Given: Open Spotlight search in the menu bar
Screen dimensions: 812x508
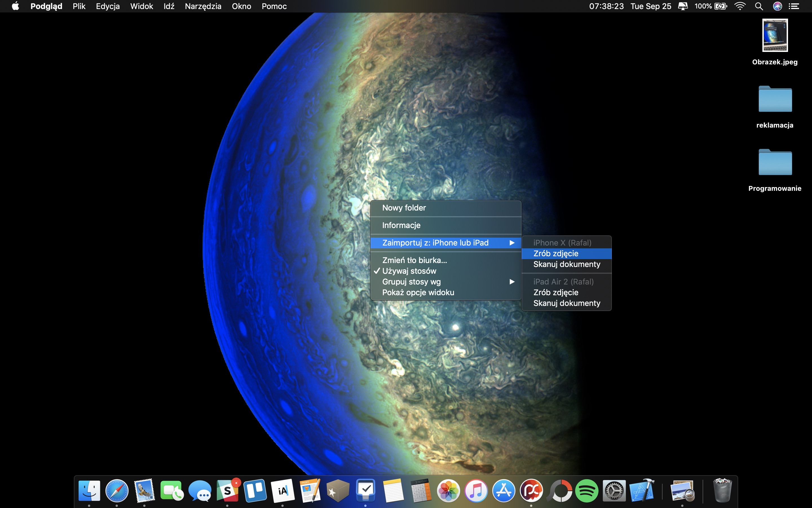Looking at the screenshot, I should click(759, 6).
